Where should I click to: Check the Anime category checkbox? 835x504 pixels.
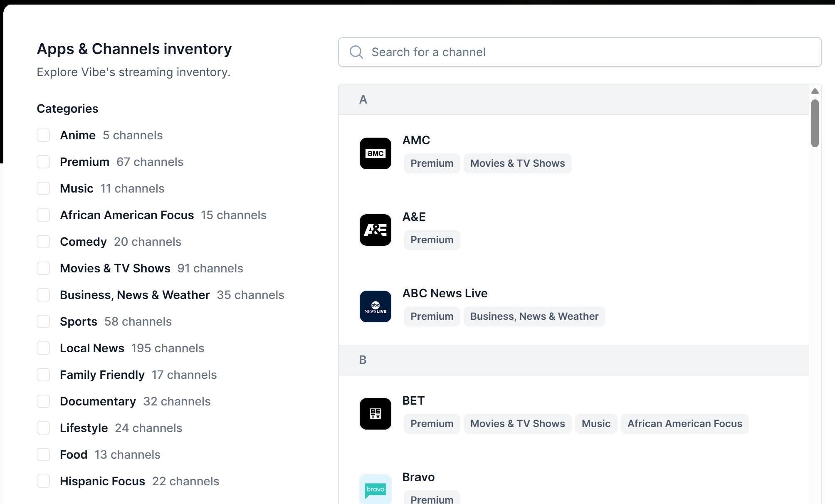click(x=43, y=135)
